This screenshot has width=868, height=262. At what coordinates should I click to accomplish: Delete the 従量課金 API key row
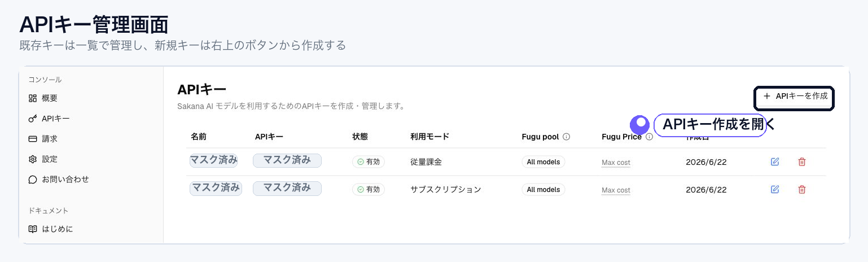(802, 162)
